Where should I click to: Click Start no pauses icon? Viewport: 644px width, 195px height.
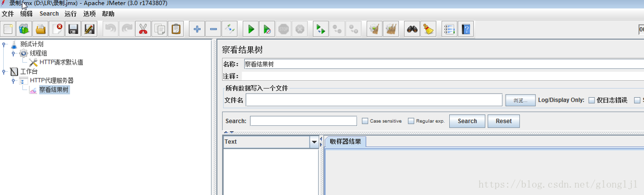[x=267, y=29]
